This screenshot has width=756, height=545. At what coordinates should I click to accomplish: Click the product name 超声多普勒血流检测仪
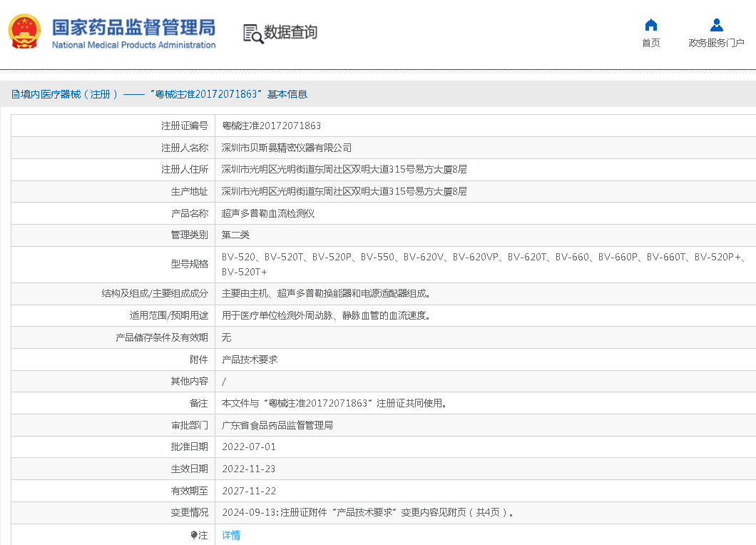click(x=268, y=213)
